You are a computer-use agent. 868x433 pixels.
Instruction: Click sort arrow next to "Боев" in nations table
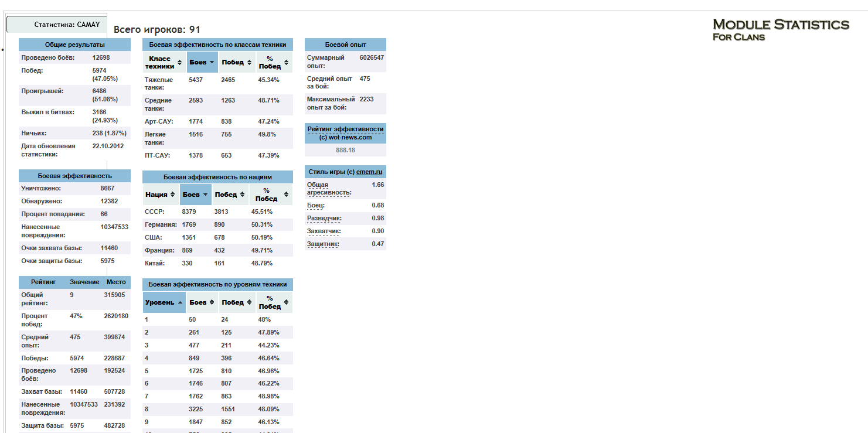[205, 195]
